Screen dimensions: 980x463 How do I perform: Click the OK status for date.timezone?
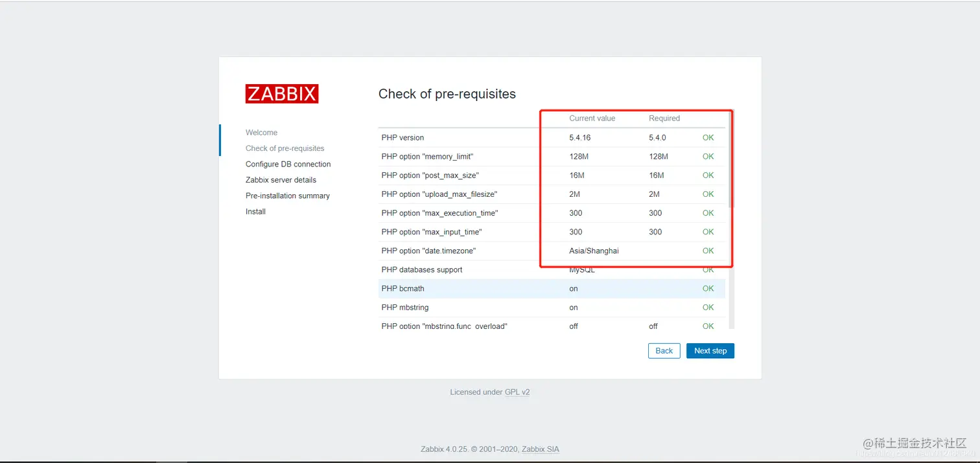pos(708,251)
